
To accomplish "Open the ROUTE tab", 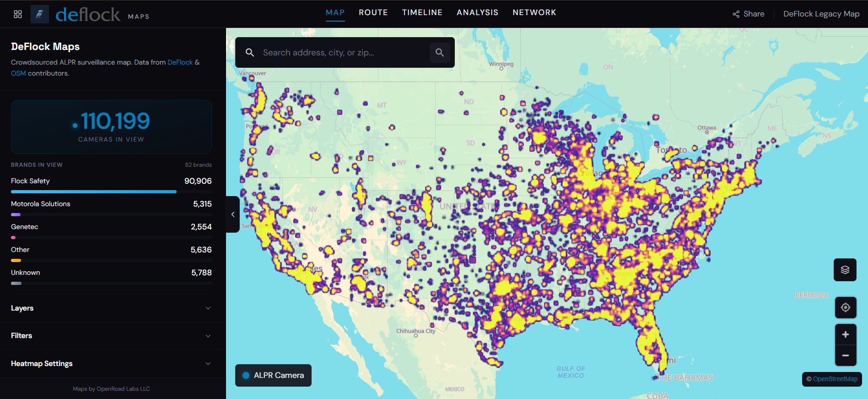I will pos(373,12).
